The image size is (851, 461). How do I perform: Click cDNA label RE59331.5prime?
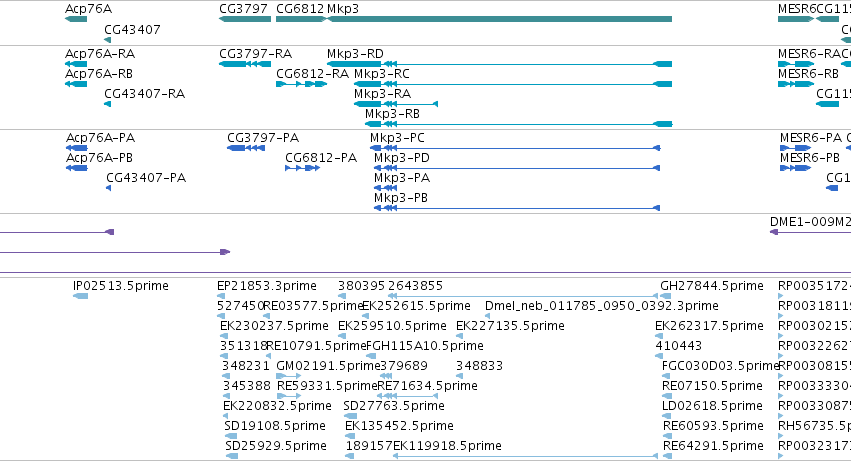(x=327, y=386)
